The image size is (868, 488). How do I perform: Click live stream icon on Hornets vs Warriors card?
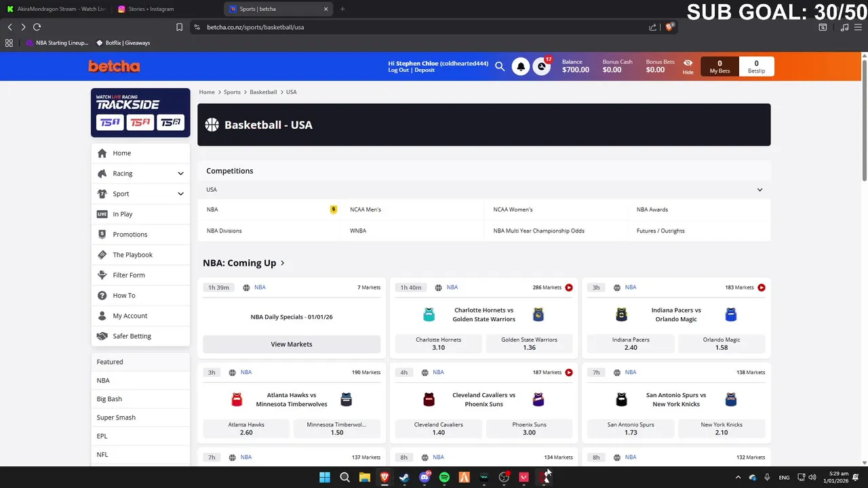coord(569,287)
